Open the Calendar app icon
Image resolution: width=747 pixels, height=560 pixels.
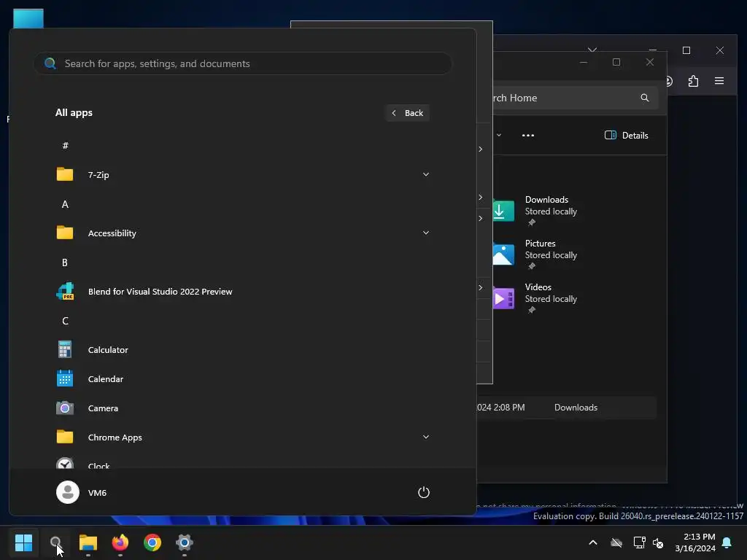tap(65, 378)
